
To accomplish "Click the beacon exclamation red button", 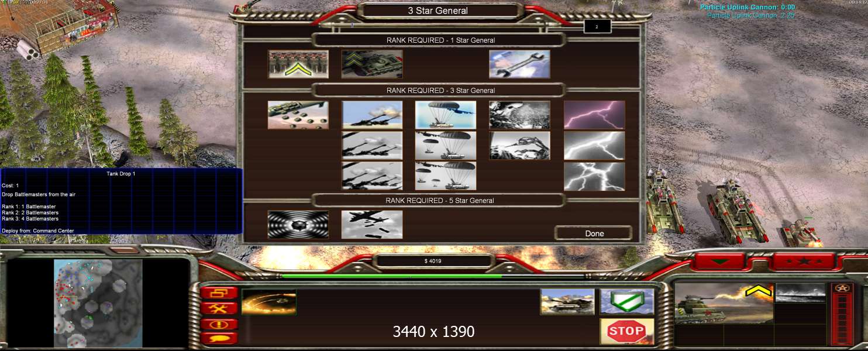I will pyautogui.click(x=219, y=324).
